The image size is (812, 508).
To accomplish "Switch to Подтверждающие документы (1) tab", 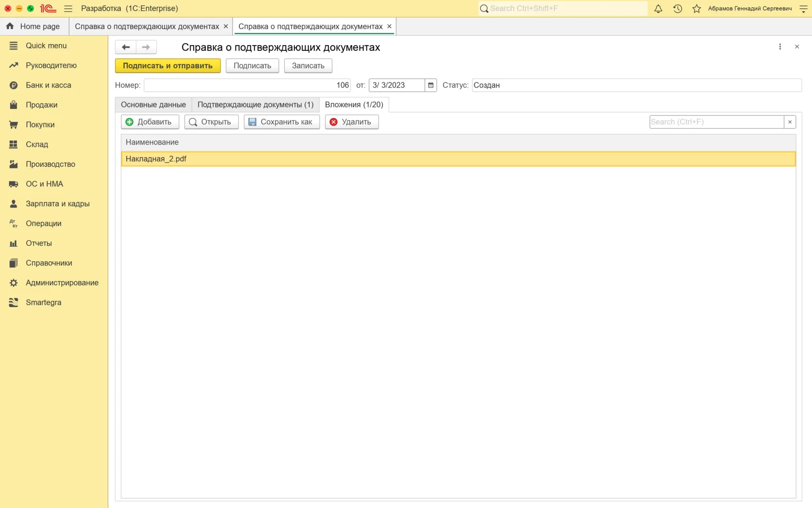I will click(255, 105).
